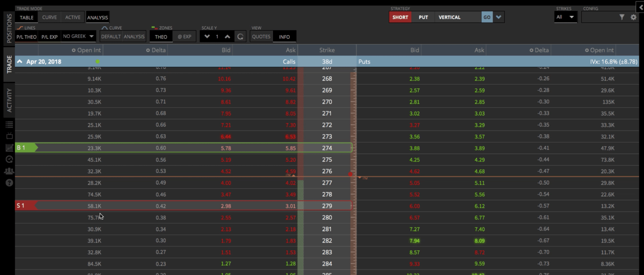Collapse the Apr 20, 2018 expiration

(x=20, y=61)
